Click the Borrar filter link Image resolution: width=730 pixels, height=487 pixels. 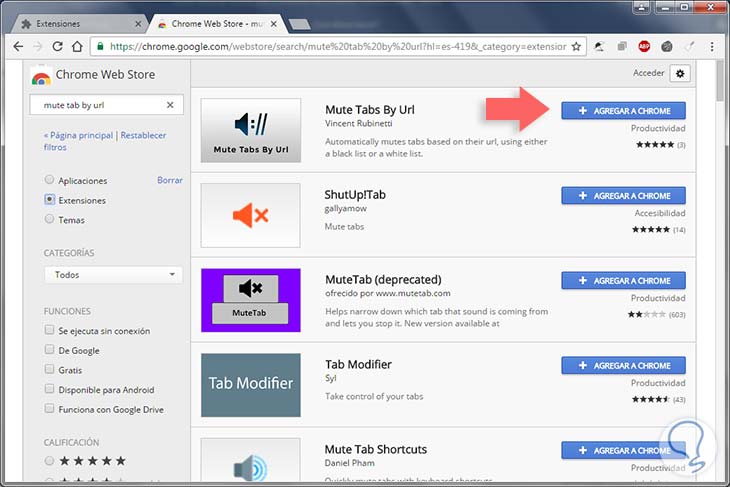(x=169, y=180)
